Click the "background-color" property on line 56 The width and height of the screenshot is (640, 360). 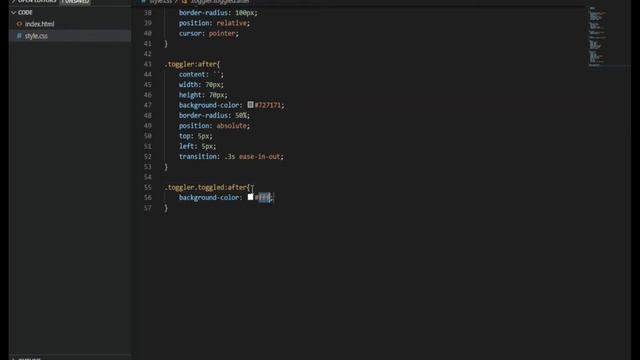pyautogui.click(x=209, y=198)
